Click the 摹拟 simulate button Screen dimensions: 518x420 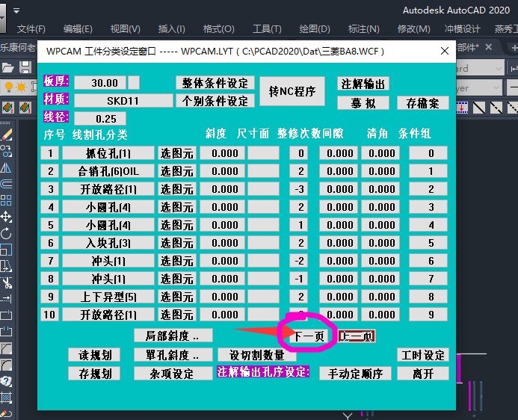363,103
